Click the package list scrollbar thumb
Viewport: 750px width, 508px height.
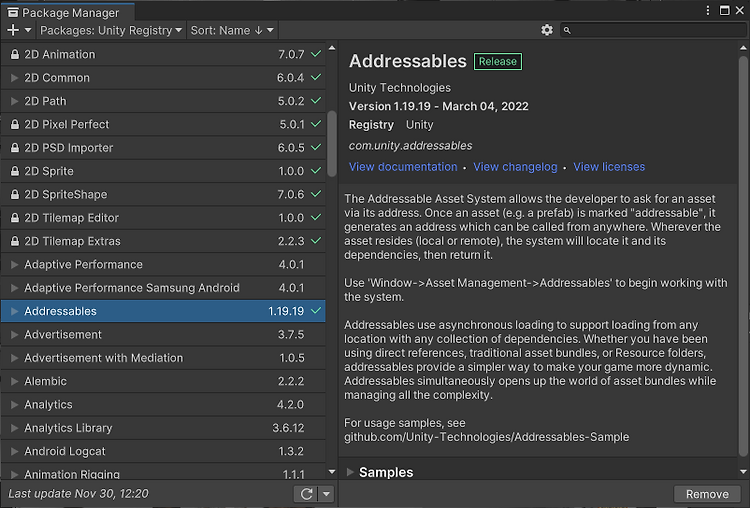pos(331,144)
